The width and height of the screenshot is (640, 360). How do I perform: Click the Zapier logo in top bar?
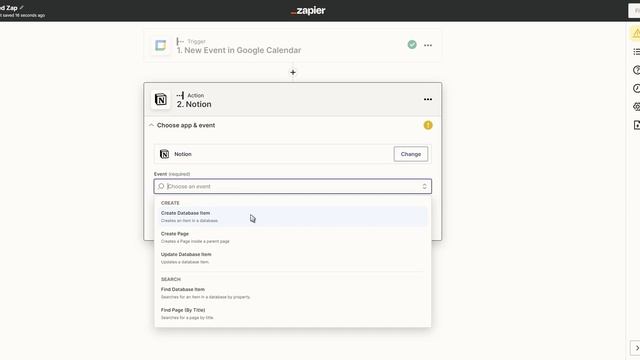point(308,11)
